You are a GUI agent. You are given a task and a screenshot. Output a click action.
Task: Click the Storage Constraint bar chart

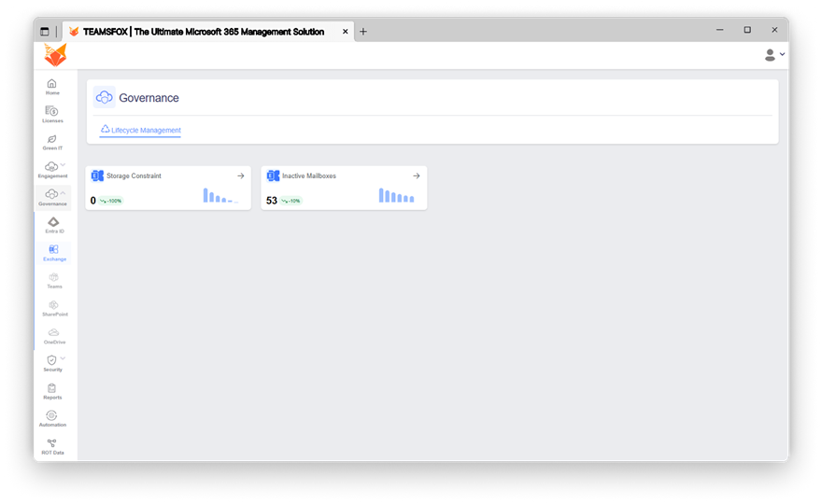point(220,195)
